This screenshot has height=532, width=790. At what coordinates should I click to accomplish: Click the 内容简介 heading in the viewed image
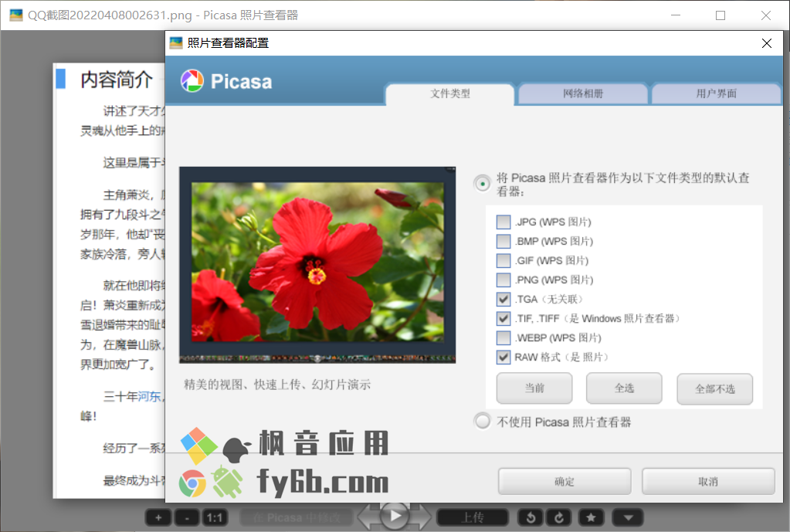coord(117,80)
